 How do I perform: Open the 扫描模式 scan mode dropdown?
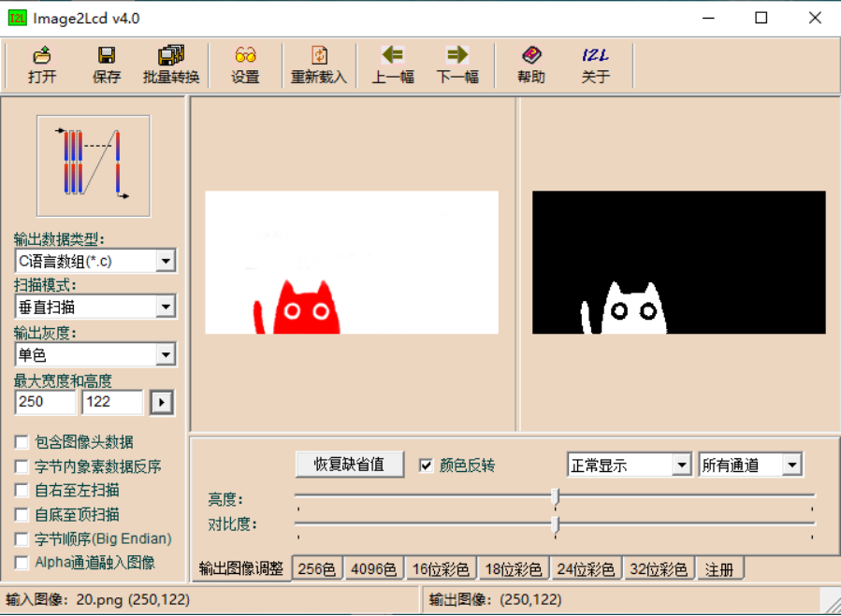click(x=166, y=307)
